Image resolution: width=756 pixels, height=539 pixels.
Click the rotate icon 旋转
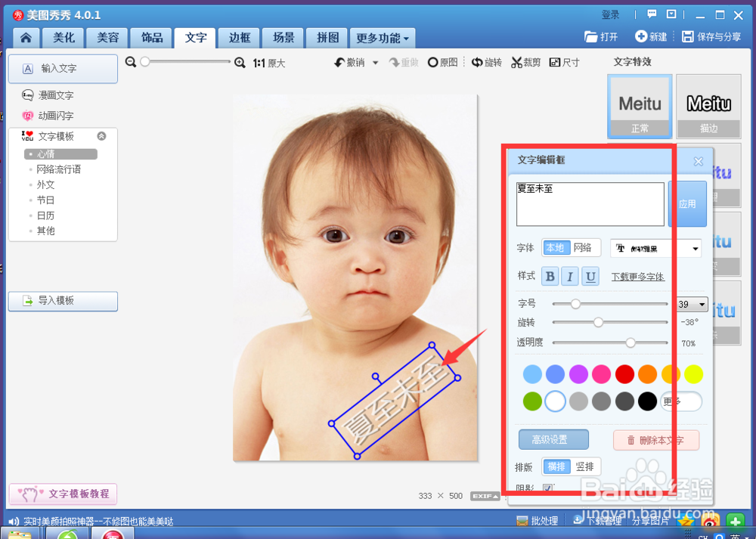(487, 62)
